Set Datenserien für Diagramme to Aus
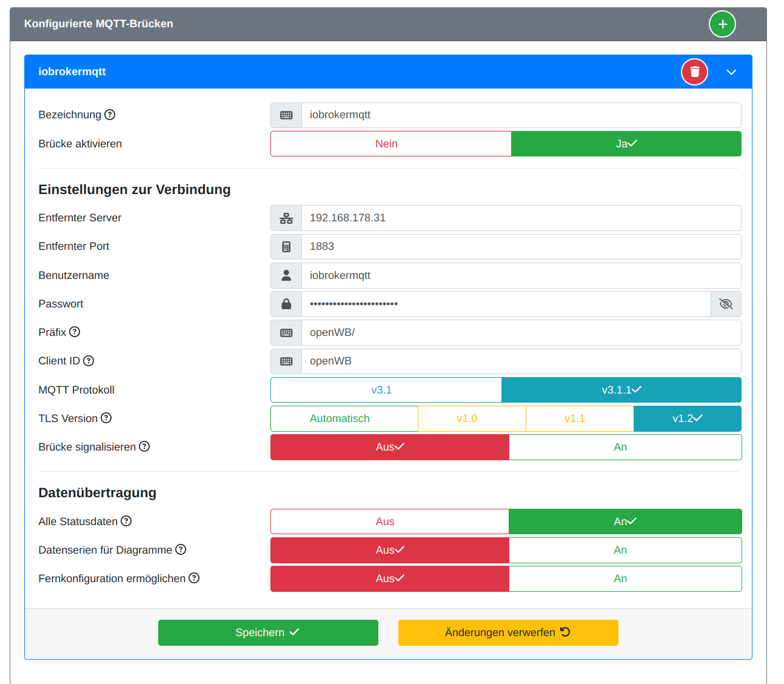This screenshot has height=684, width=784. 390,550
